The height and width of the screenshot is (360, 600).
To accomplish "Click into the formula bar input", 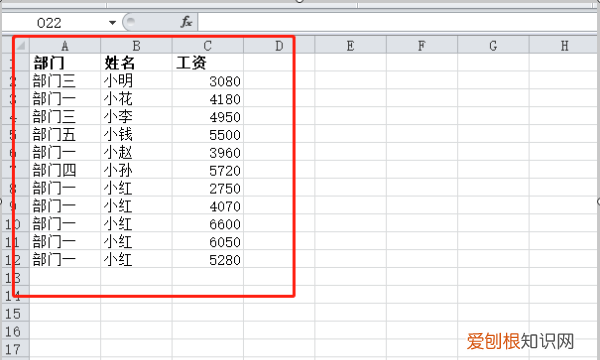I will pyautogui.click(x=398, y=22).
